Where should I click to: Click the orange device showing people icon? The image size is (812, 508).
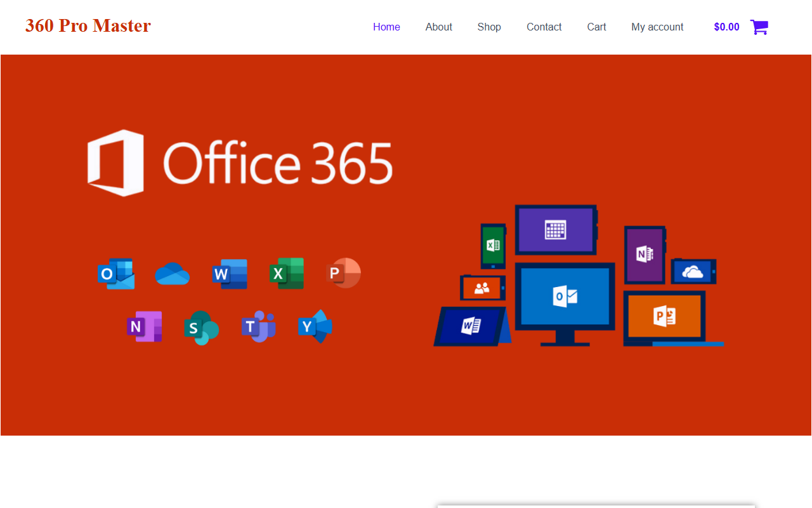pyautogui.click(x=483, y=288)
